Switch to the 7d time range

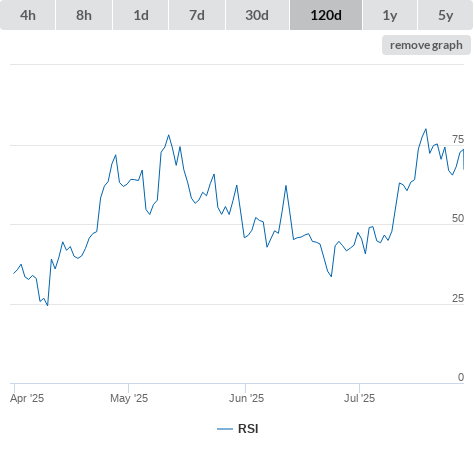pyautogui.click(x=197, y=15)
